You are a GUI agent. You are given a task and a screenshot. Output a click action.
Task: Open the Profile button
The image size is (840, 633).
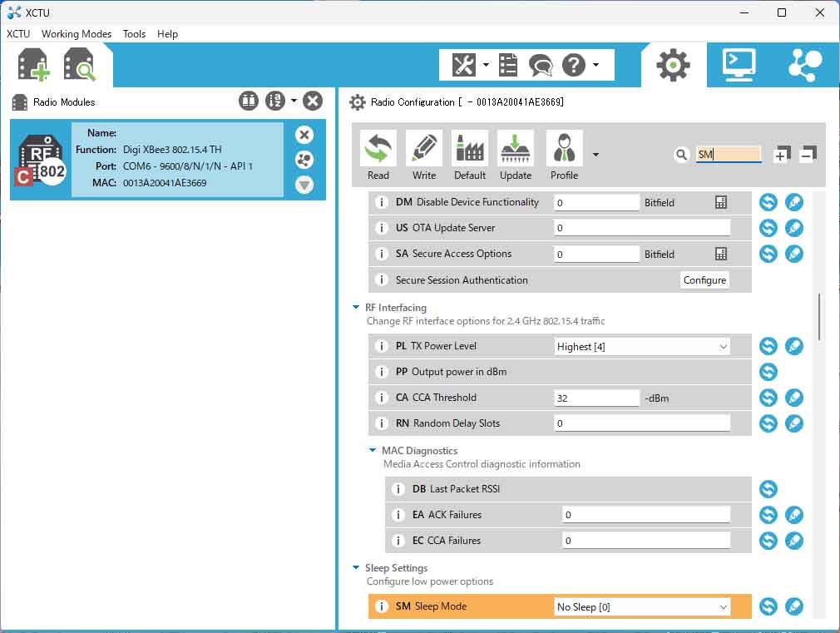click(565, 156)
